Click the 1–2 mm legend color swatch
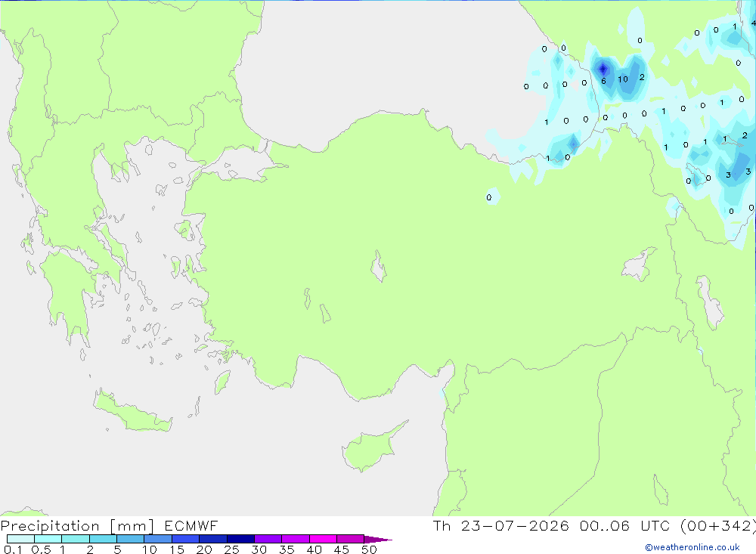Screen dimensions: 756x554 (76, 539)
